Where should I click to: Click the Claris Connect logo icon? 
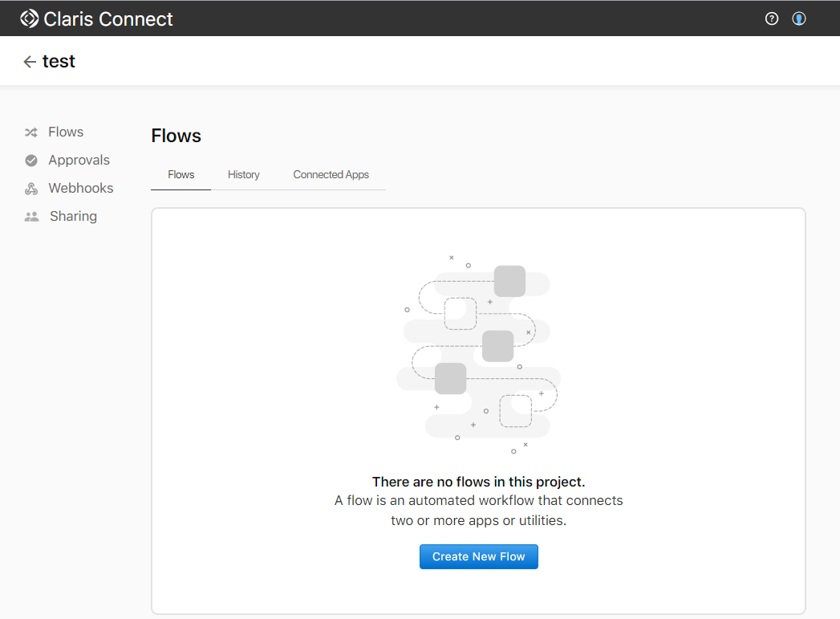tap(30, 18)
